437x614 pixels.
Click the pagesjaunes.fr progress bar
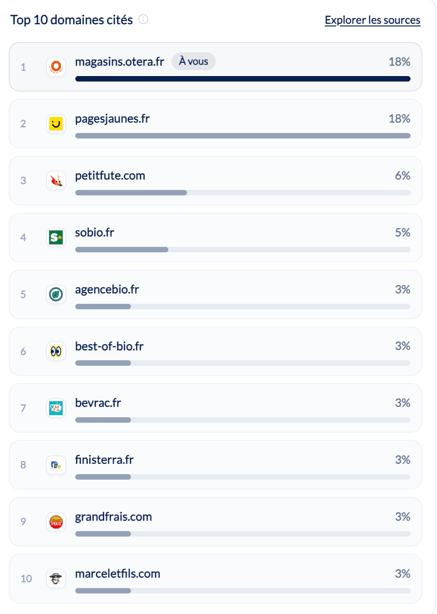(243, 136)
